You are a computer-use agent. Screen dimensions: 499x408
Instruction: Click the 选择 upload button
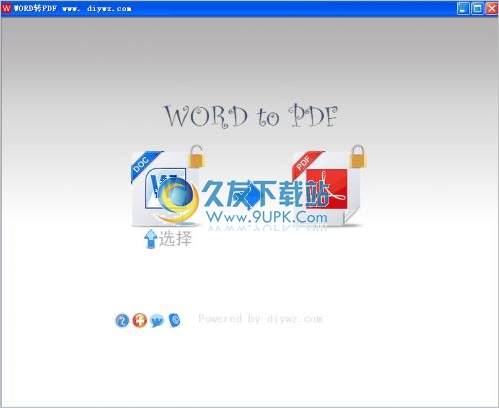(x=168, y=239)
